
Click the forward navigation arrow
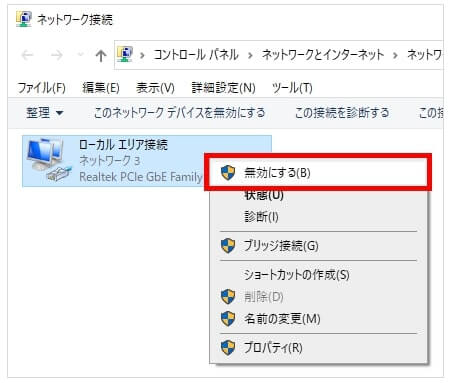click(57, 55)
